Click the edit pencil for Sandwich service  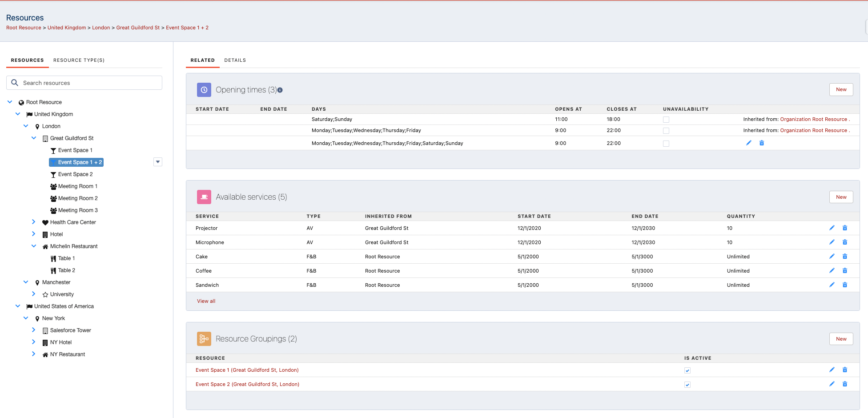click(832, 285)
